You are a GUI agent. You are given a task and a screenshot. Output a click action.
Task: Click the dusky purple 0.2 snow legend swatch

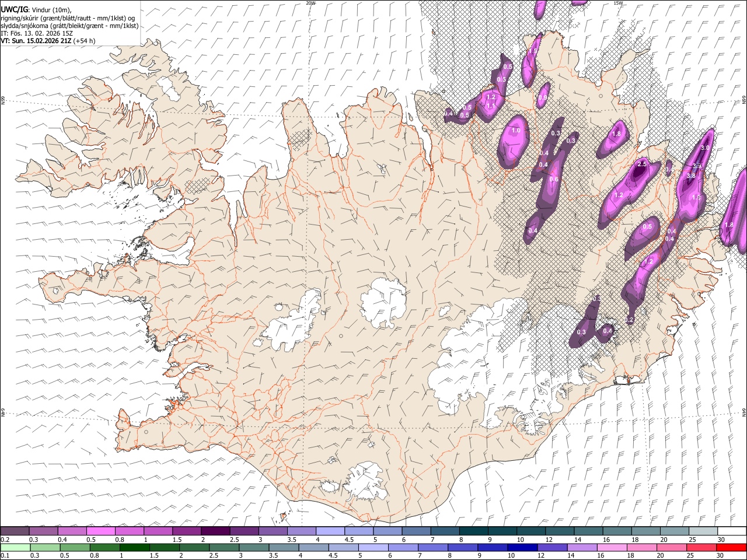[15, 531]
